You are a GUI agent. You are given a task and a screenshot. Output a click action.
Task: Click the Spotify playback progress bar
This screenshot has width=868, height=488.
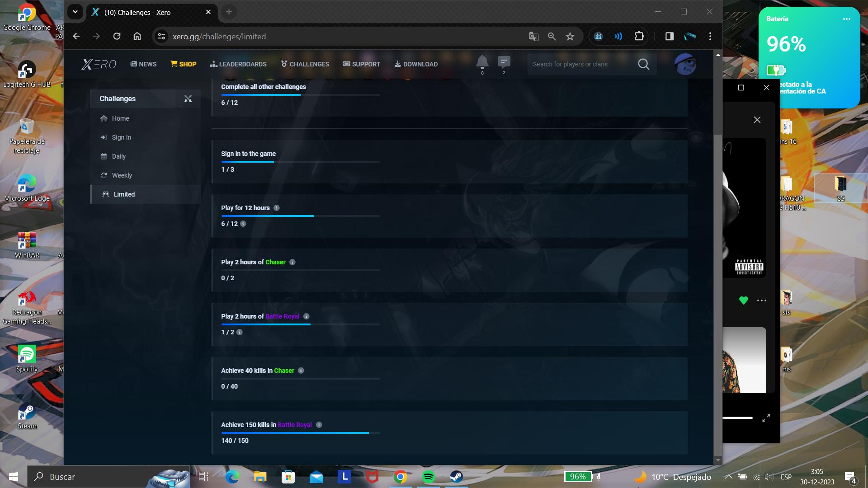point(737,418)
